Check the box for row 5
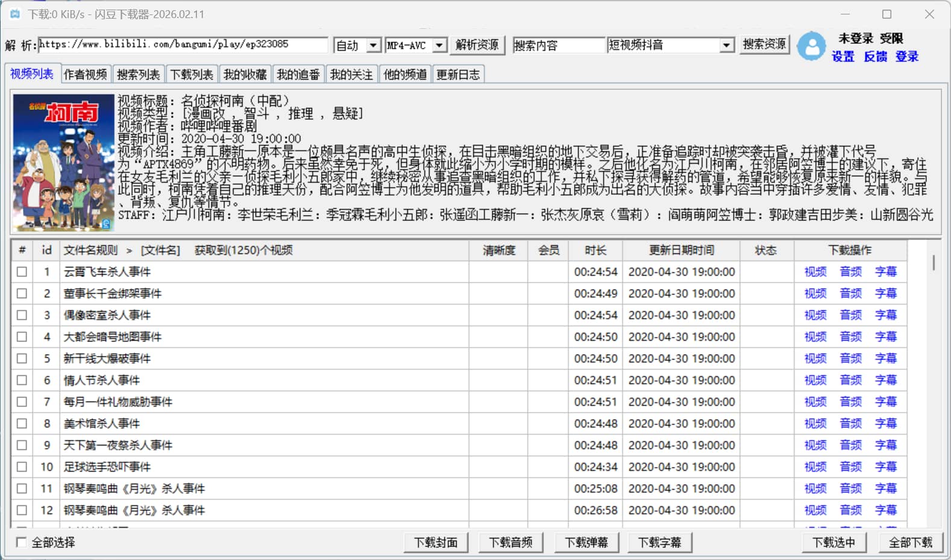Screen dimensions: 951x560 point(22,358)
